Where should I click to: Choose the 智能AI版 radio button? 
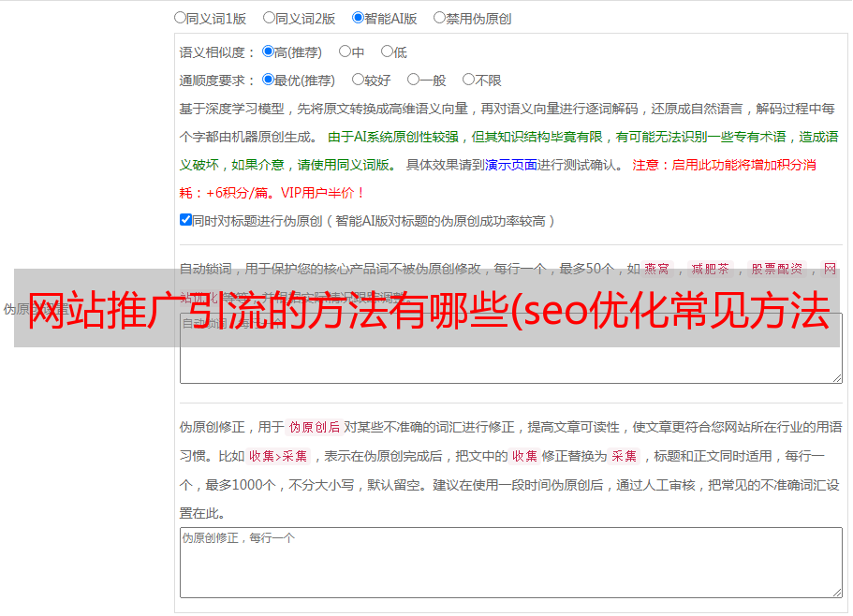tap(358, 18)
